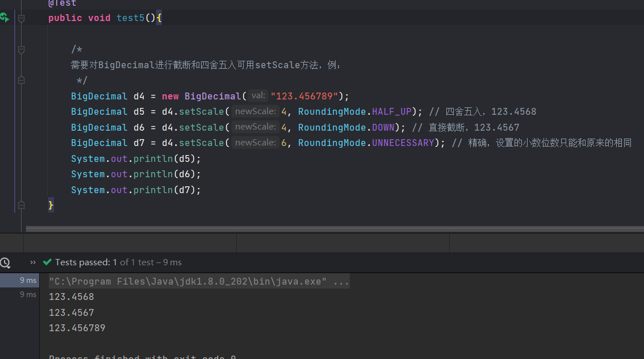Click the closing-brace fold marker of test5
Screen dimensions: 644x359
pos(22,205)
